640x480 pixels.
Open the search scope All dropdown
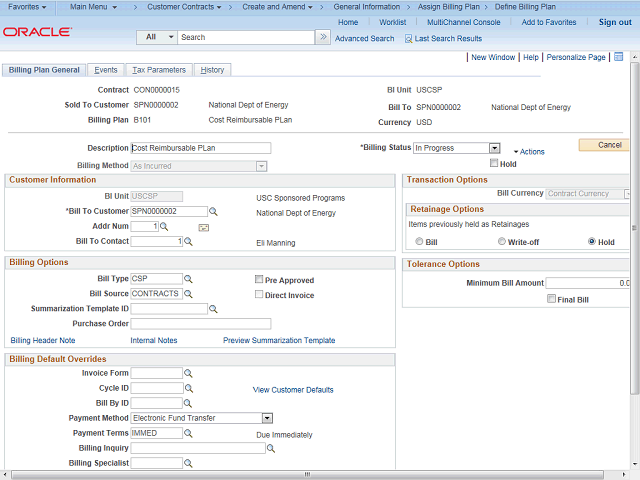156,37
